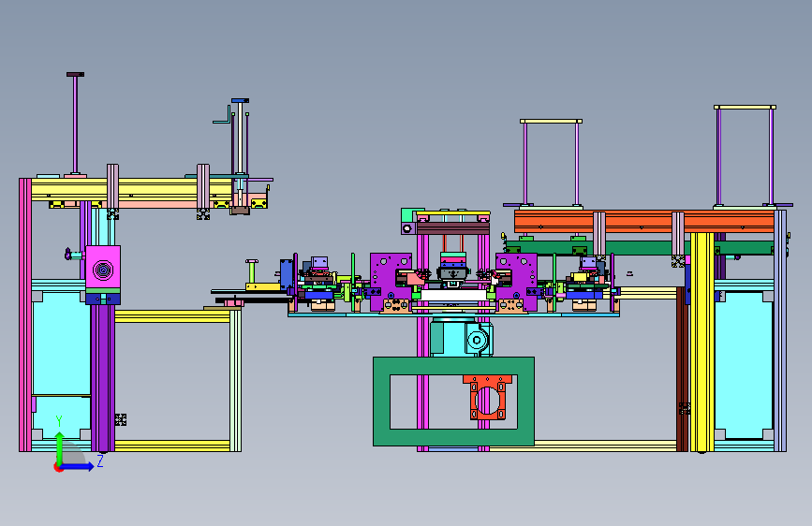The image size is (812, 526).
Task: Select the cyan gearbox under the rotary table
Action: pos(461,337)
